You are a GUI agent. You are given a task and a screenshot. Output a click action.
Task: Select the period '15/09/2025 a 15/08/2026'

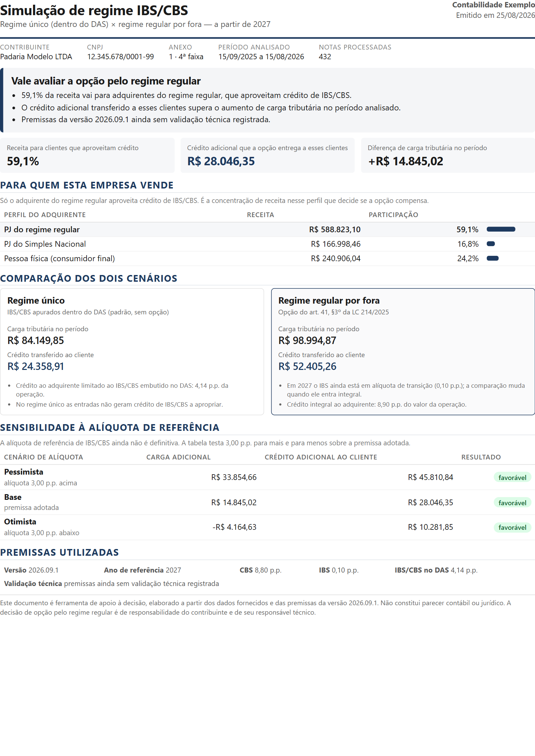(x=261, y=57)
